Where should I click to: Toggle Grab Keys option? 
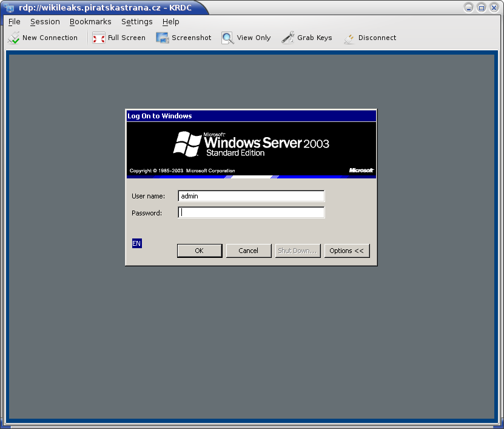click(x=307, y=38)
